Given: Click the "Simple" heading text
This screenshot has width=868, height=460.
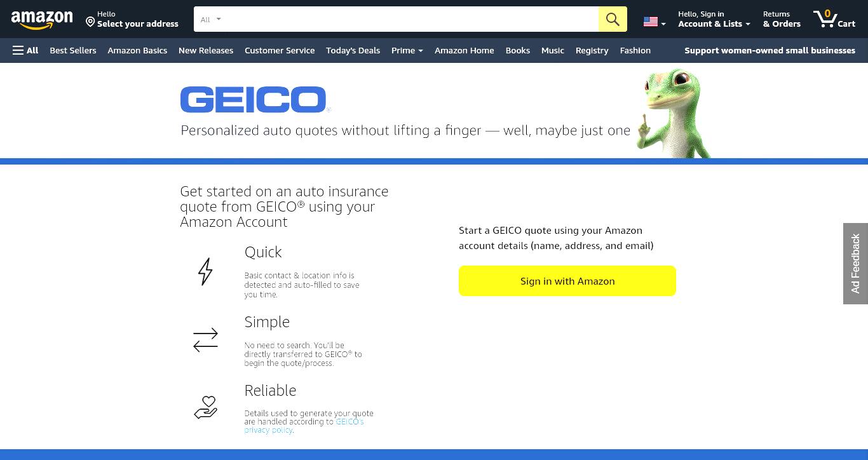Looking at the screenshot, I should coord(267,322).
